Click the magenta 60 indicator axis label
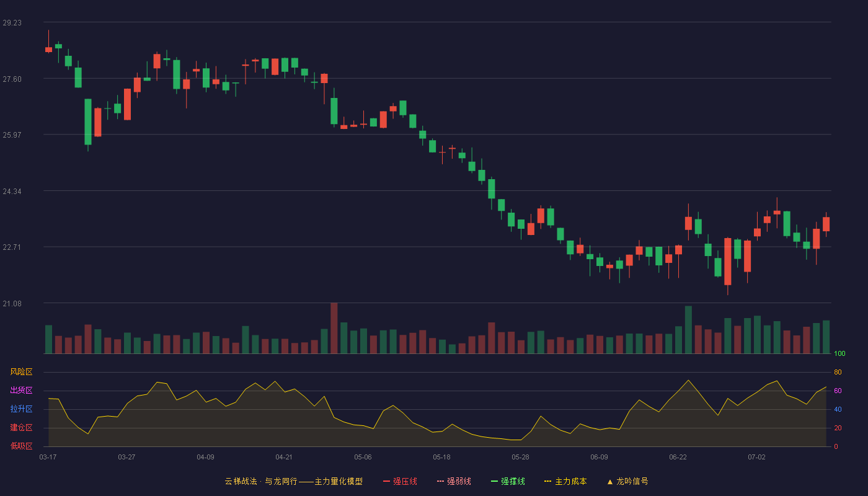This screenshot has height=496, width=868. pos(838,391)
